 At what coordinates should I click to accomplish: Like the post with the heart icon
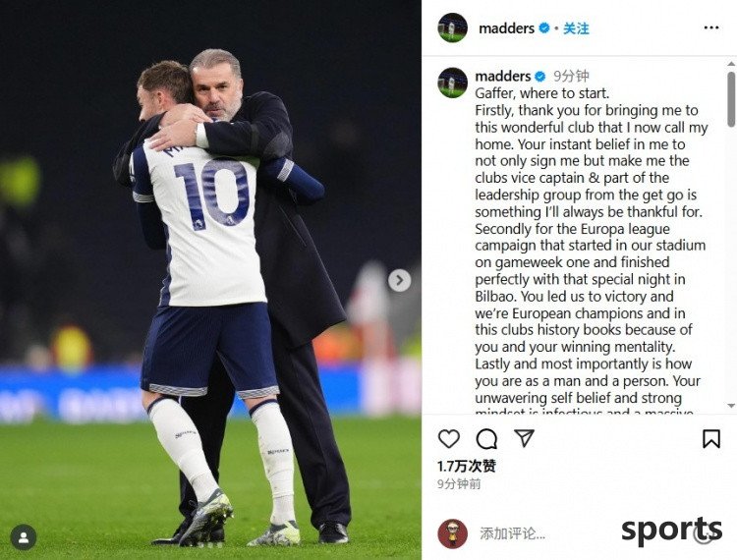tap(449, 439)
